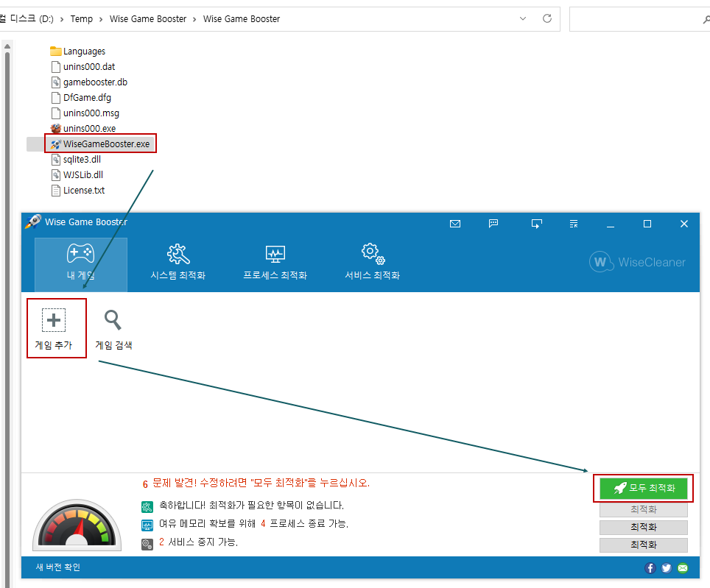Screen dimensions: 710x588
Task: Click Explorer scrollbar up arrow
Action: (x=7, y=46)
